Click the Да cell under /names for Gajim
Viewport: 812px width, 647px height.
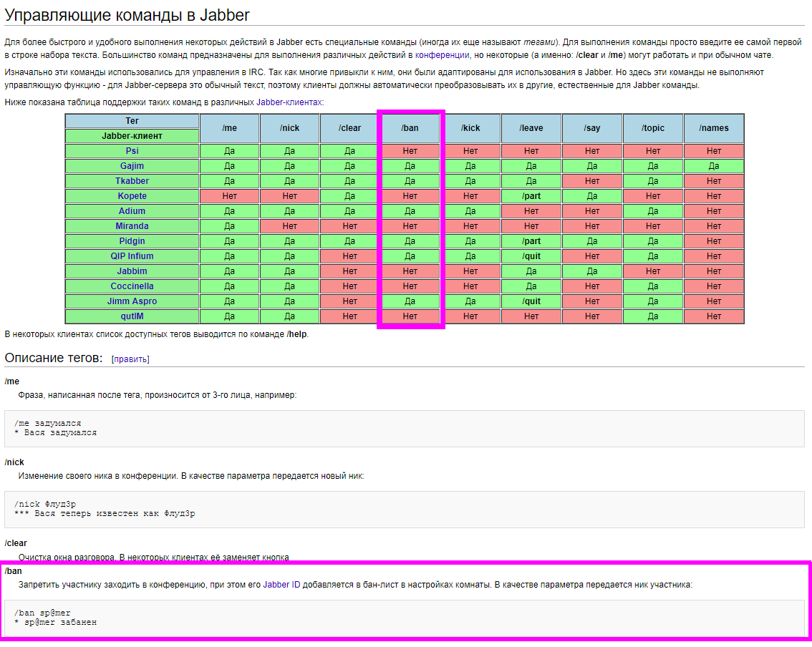pos(714,166)
